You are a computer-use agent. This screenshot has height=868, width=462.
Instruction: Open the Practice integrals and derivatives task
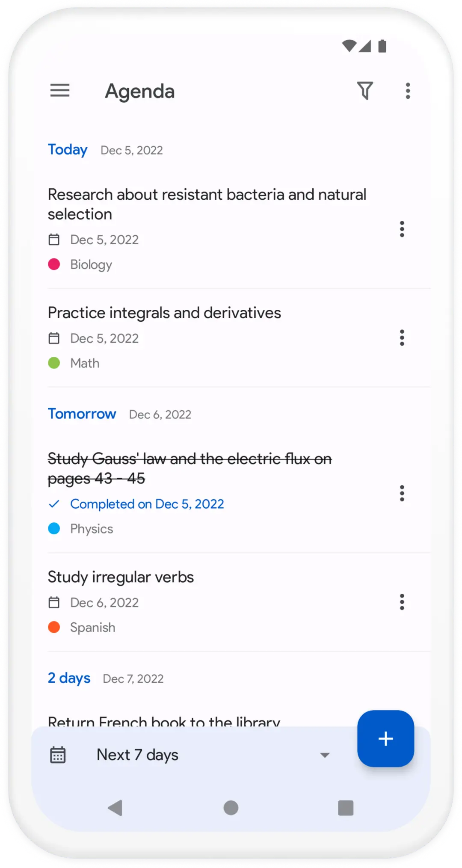164,313
